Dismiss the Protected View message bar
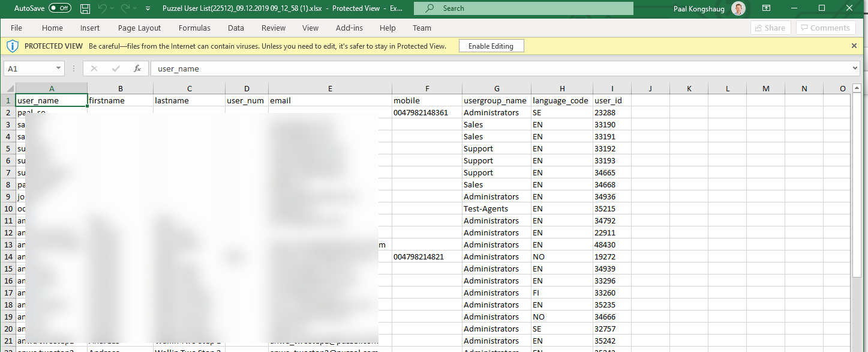 [854, 46]
